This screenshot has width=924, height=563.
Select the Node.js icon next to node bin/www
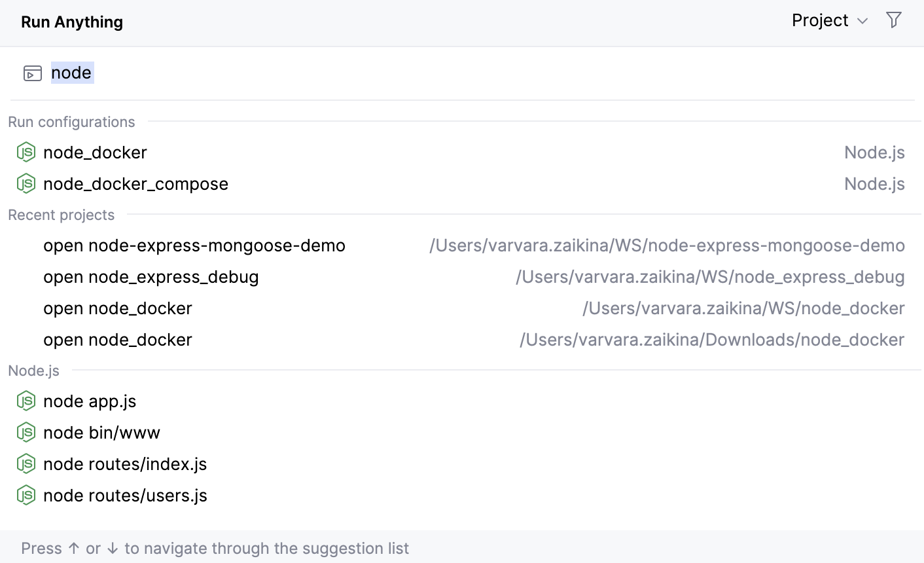26,432
